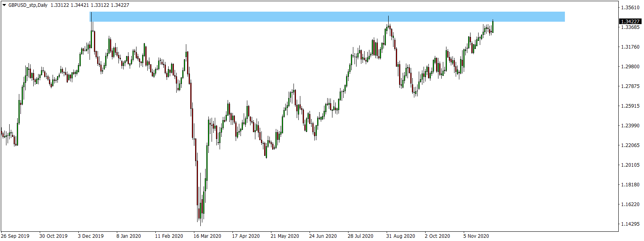Screen dimensions: 644x241
Task: Click the 31 Aug 2020 date label
Action: 401,236
